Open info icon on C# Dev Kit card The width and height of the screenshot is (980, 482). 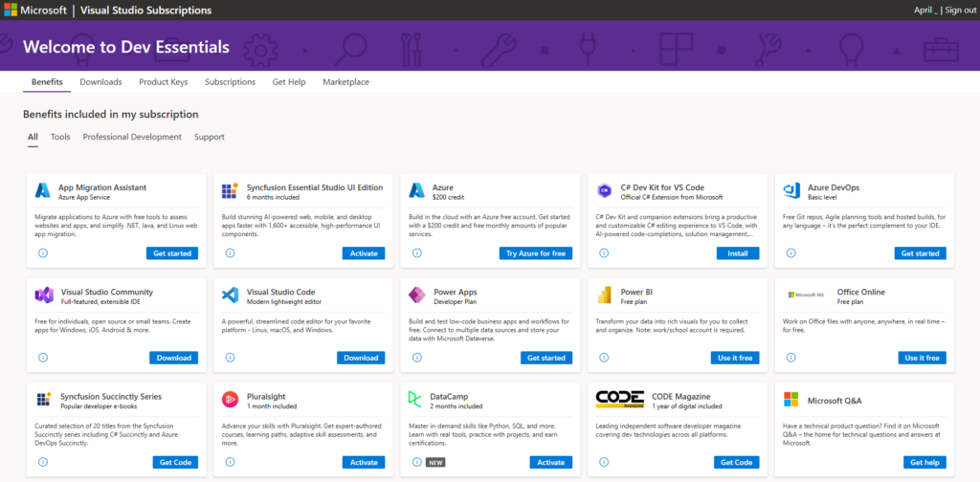coord(604,253)
